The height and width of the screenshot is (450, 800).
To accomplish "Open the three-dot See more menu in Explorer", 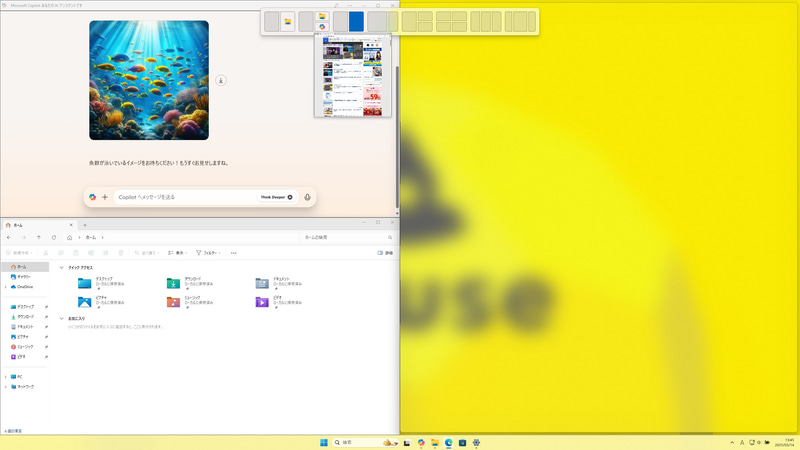I will [x=234, y=253].
